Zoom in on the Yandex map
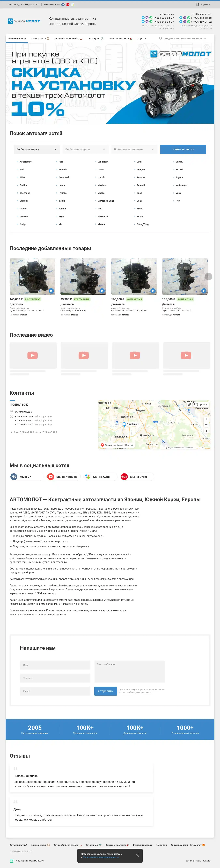The image size is (220, 868). 206,419
